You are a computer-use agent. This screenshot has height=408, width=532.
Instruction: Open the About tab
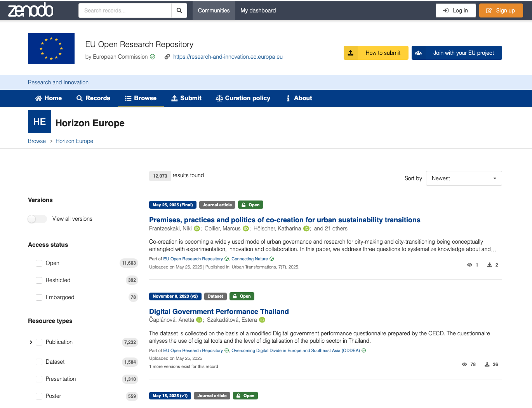point(299,98)
